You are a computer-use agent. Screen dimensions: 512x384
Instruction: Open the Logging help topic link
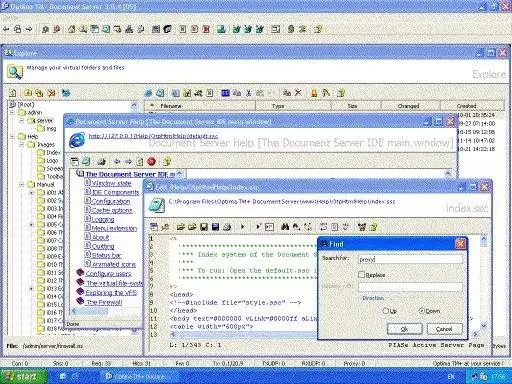coord(103,219)
